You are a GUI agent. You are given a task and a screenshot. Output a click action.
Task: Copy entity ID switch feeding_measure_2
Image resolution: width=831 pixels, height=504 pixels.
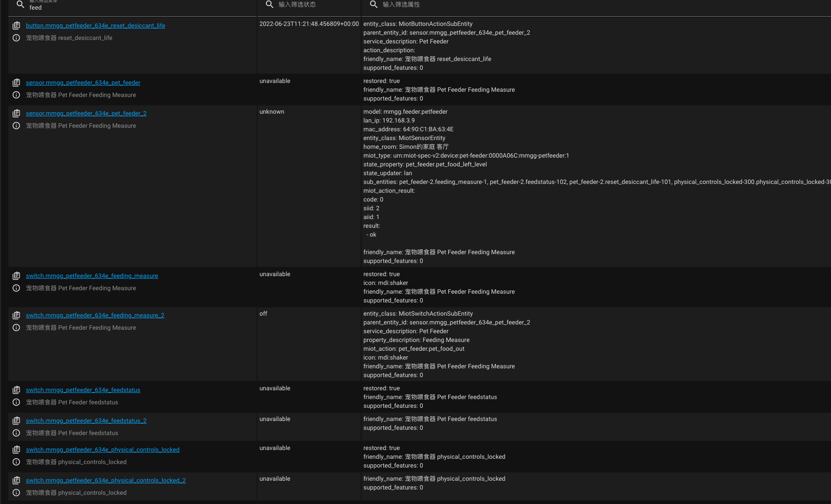16,315
